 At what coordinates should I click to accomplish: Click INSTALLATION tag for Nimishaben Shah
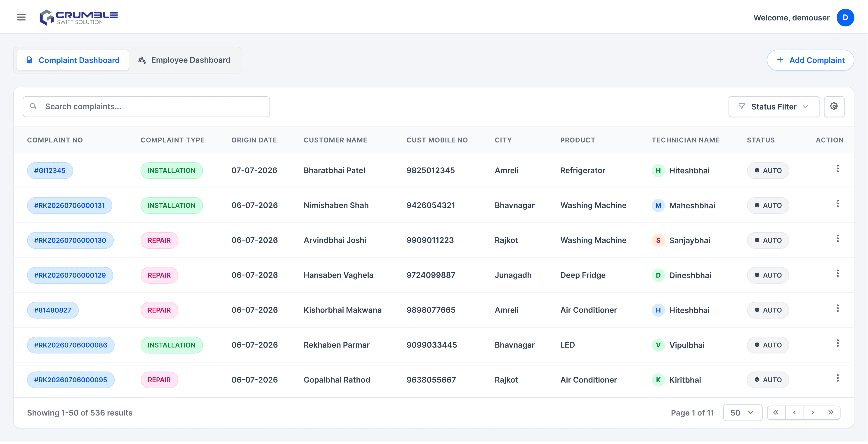(172, 205)
